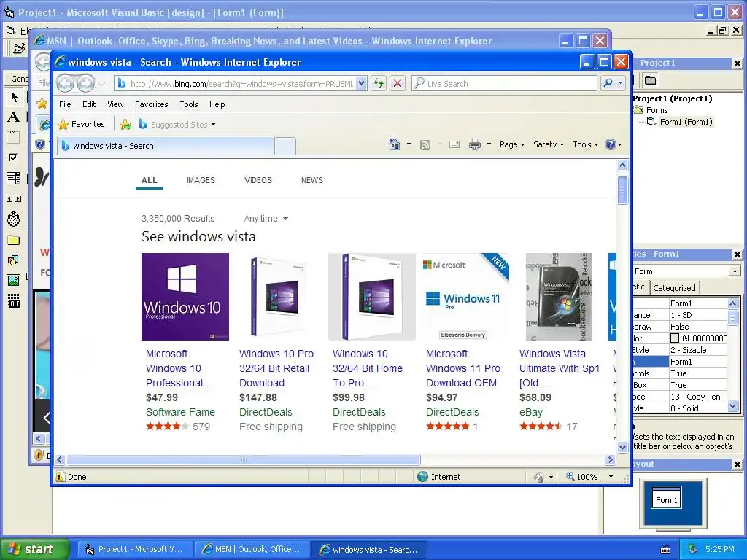Click the Read Mail icon
747x560 pixels.
coord(454,144)
